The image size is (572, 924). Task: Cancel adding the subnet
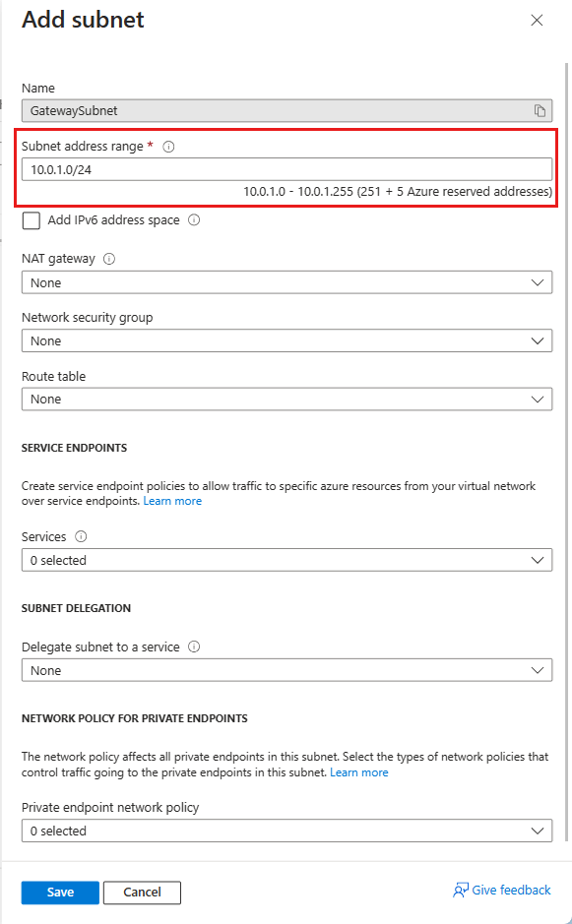click(x=142, y=893)
